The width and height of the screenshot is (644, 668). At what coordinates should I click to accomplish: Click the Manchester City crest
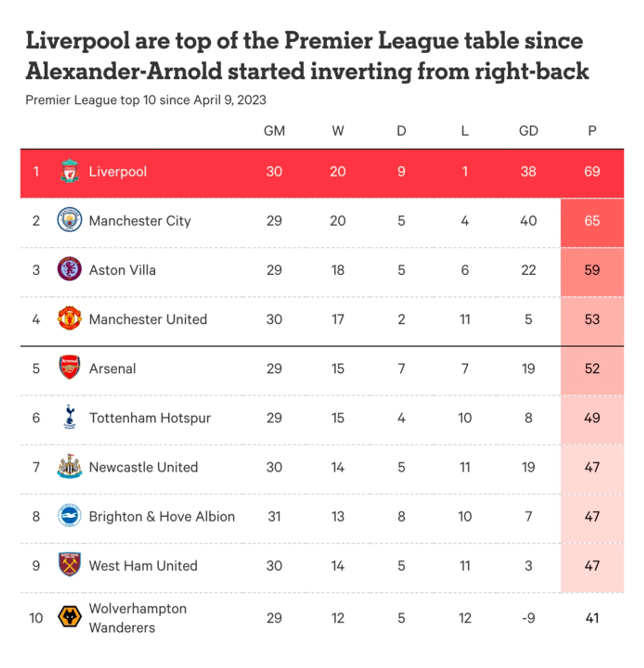69,220
